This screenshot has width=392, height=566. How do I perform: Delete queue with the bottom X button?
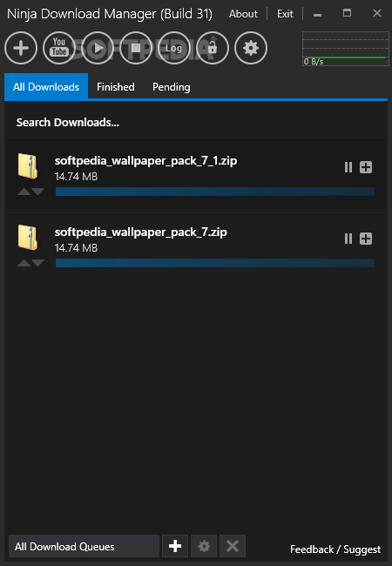(x=233, y=546)
